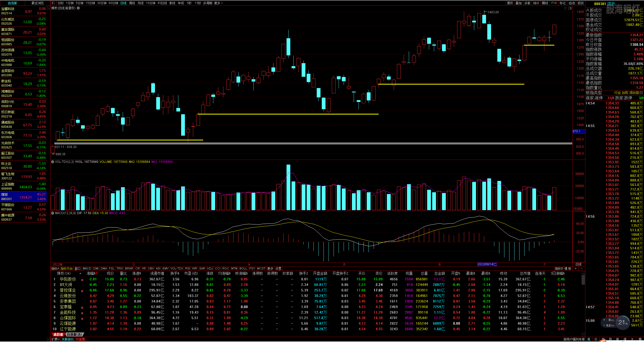Toggle the VOL-TDX indicator
644x342 pixels.
pyautogui.click(x=177, y=269)
